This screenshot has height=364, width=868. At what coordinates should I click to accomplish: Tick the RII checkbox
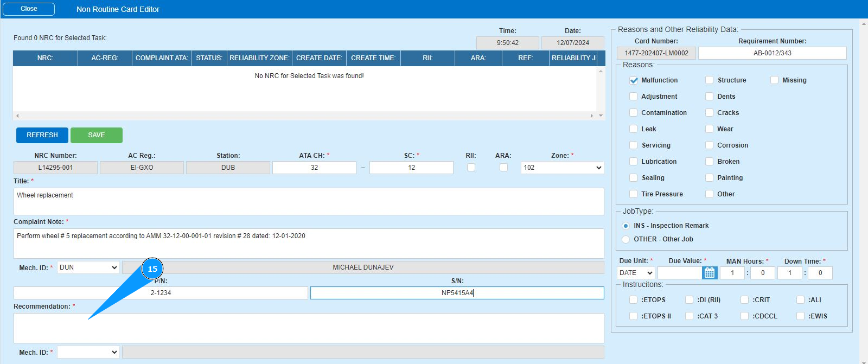(471, 168)
